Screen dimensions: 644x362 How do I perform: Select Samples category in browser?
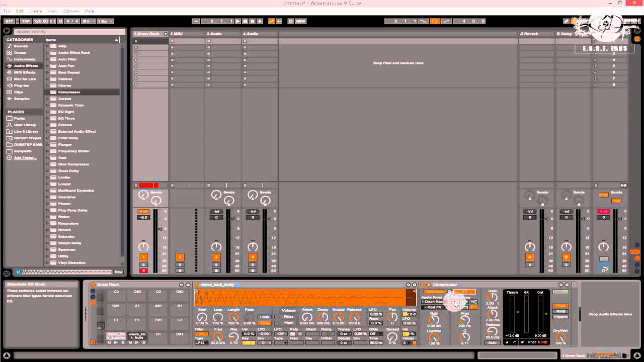21,99
